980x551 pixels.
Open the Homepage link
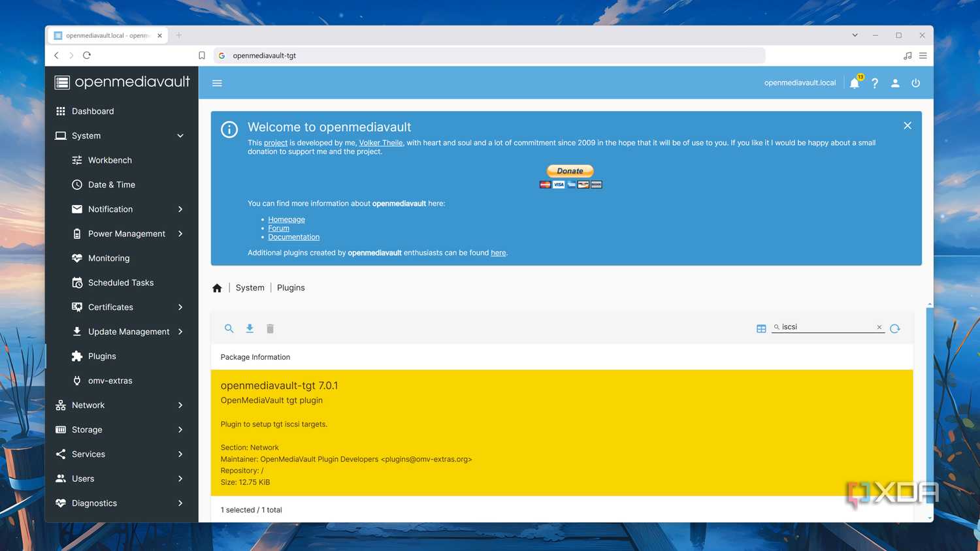tap(286, 219)
